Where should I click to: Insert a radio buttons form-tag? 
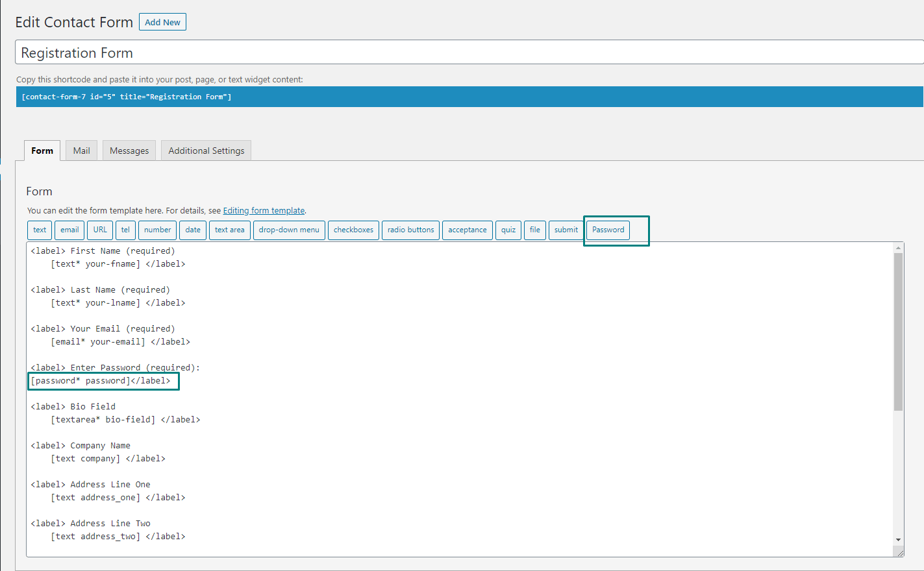pos(410,230)
